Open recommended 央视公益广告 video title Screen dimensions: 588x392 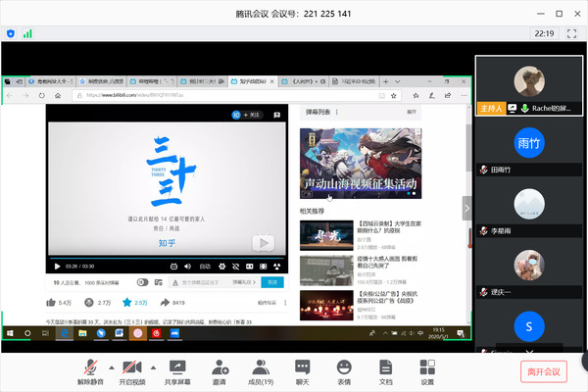pyautogui.click(x=387, y=297)
